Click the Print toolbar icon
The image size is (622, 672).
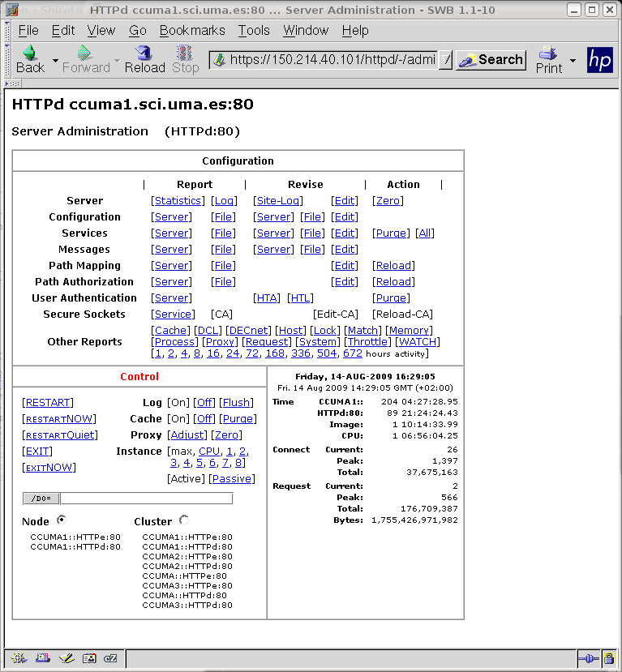click(x=549, y=59)
